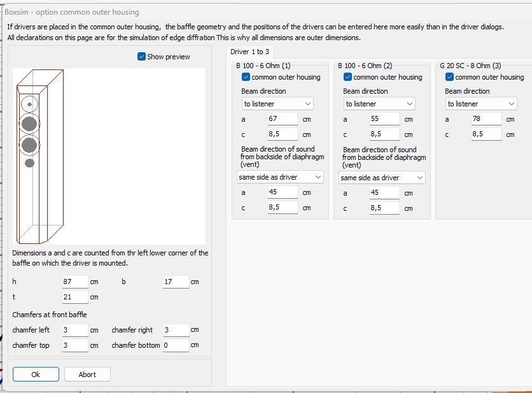532x393 pixels.
Task: Click the chamfer bottom input field
Action: pos(176,345)
